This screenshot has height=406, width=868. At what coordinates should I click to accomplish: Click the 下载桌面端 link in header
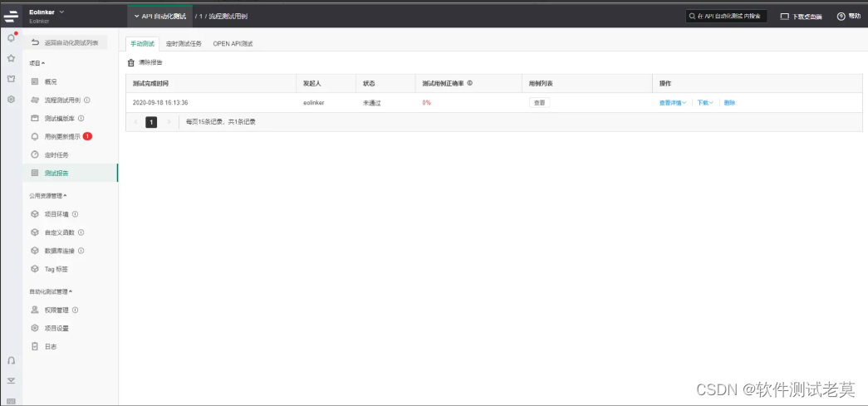click(801, 17)
